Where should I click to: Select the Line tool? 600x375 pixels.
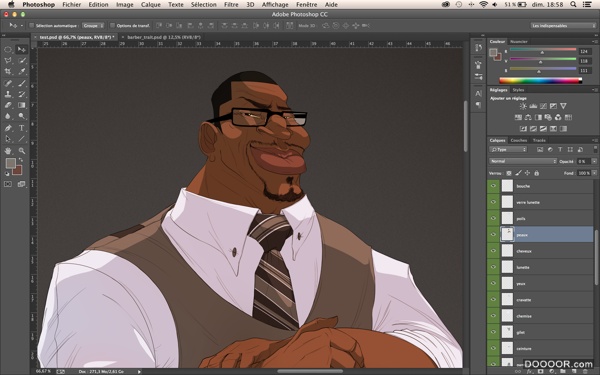(x=22, y=139)
